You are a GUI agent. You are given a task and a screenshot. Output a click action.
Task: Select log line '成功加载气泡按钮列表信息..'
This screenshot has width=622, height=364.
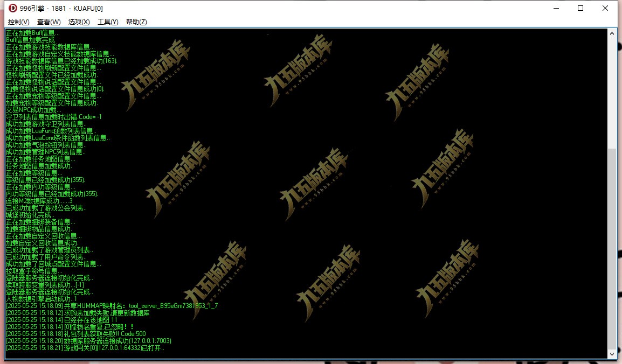[46, 145]
